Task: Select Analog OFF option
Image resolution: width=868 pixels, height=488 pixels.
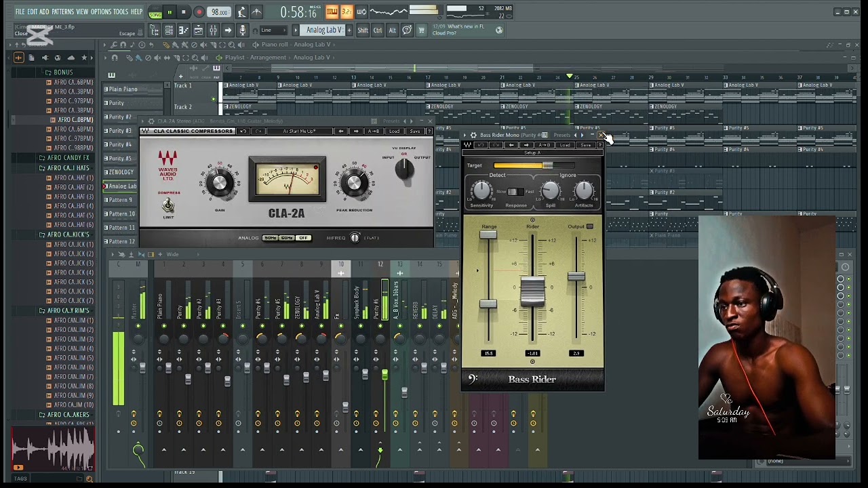Action: [302, 238]
